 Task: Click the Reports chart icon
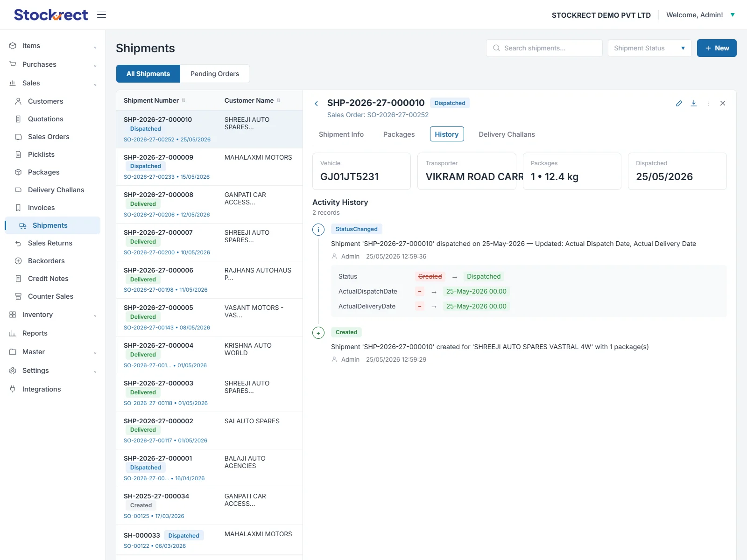[x=13, y=333]
